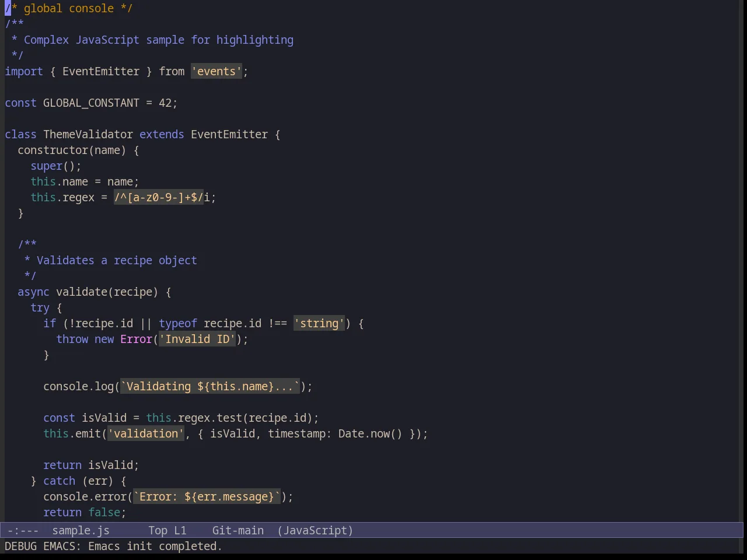
Task: Click the 'string' string literal
Action: click(x=319, y=323)
